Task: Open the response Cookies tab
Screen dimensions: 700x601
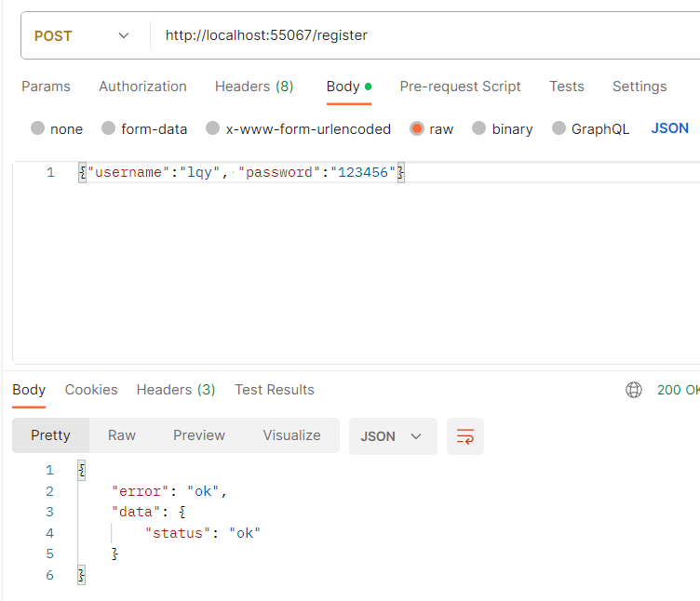Action: (x=91, y=390)
